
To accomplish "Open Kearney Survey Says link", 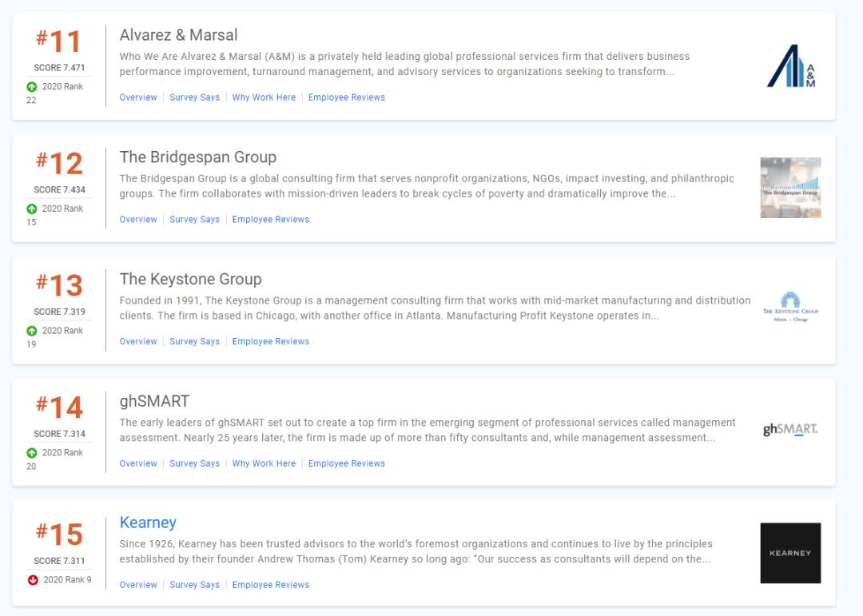I will click(x=194, y=585).
